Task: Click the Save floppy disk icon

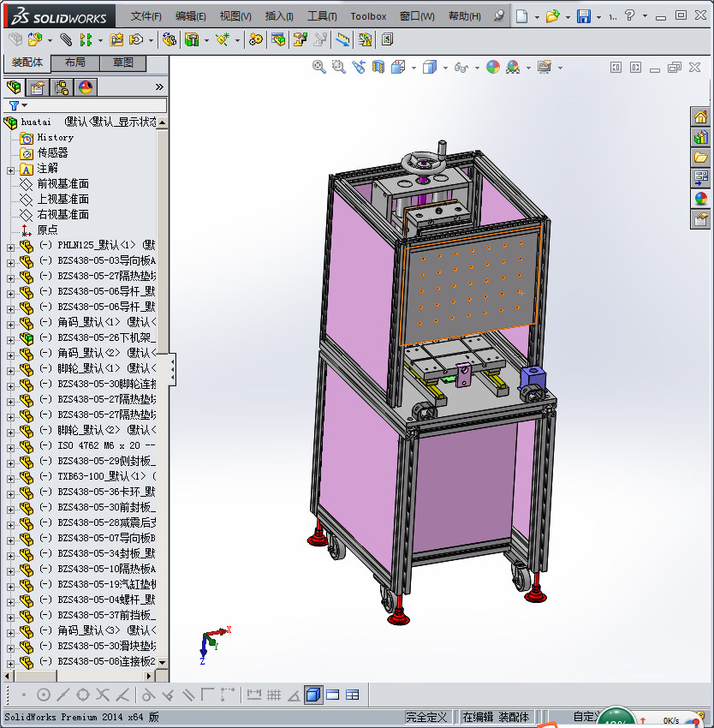Action: tap(584, 16)
